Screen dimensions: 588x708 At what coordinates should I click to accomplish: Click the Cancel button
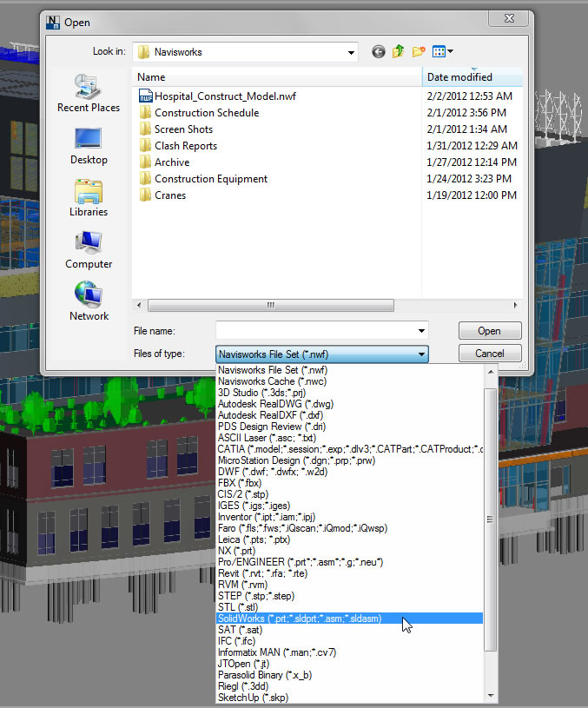490,354
